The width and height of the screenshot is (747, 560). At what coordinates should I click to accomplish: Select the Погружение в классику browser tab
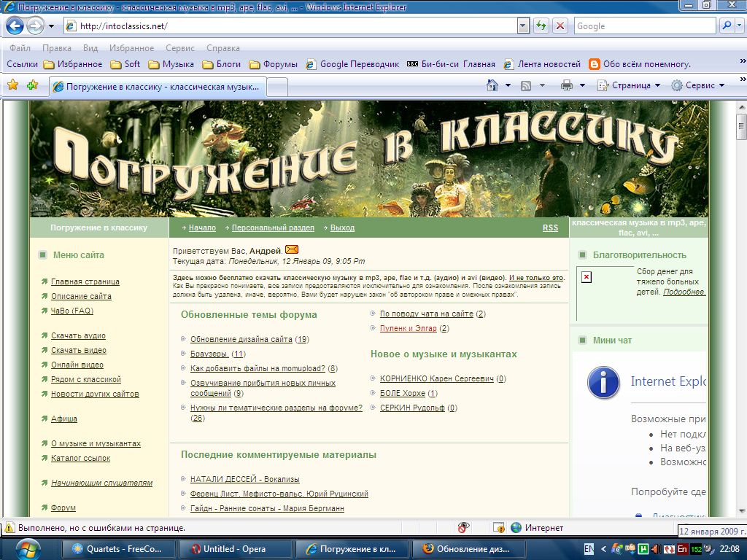click(x=158, y=87)
